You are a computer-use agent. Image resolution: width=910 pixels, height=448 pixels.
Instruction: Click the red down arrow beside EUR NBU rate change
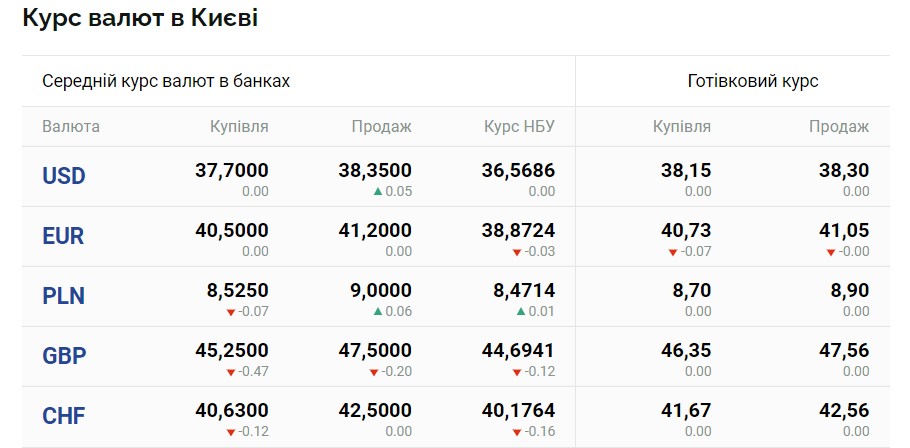(x=517, y=252)
